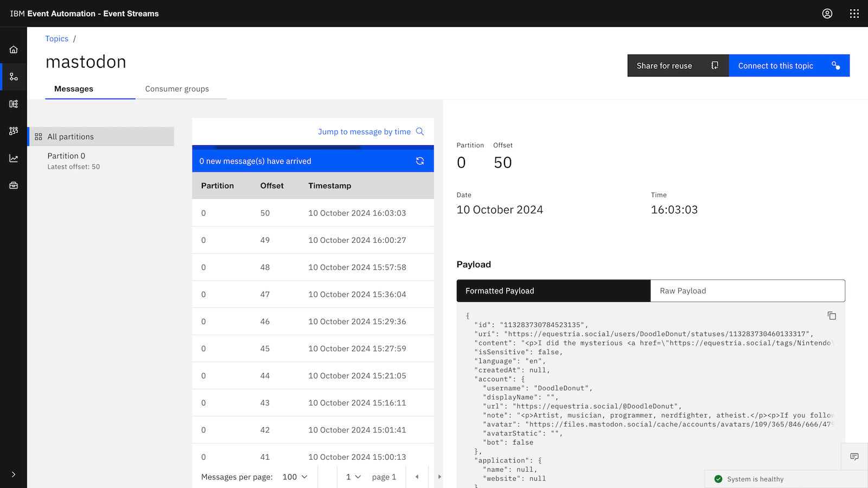Screen dimensions: 868x488
Task: Open the monitoring chart icon in sidebar
Action: pos(14,158)
